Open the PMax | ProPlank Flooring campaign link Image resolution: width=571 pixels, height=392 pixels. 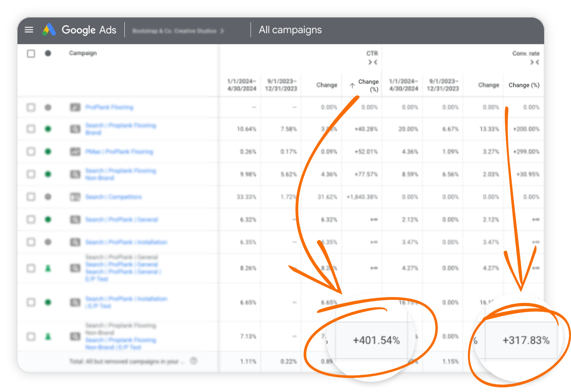point(119,152)
